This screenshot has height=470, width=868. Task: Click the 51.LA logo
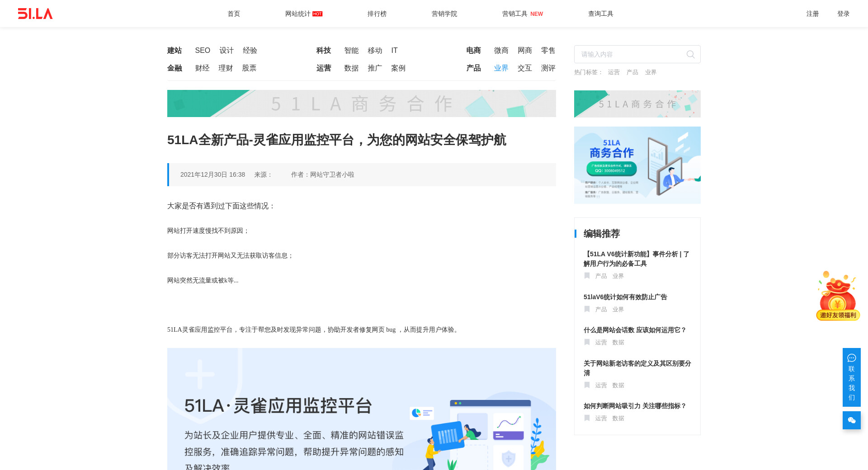coord(35,14)
